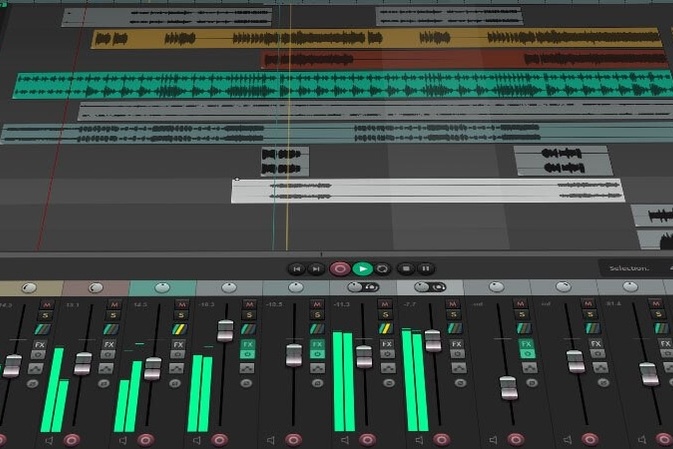Screen dimensions: 673x449
Task: Open FX on the -10.5 dB channel
Action: point(317,346)
